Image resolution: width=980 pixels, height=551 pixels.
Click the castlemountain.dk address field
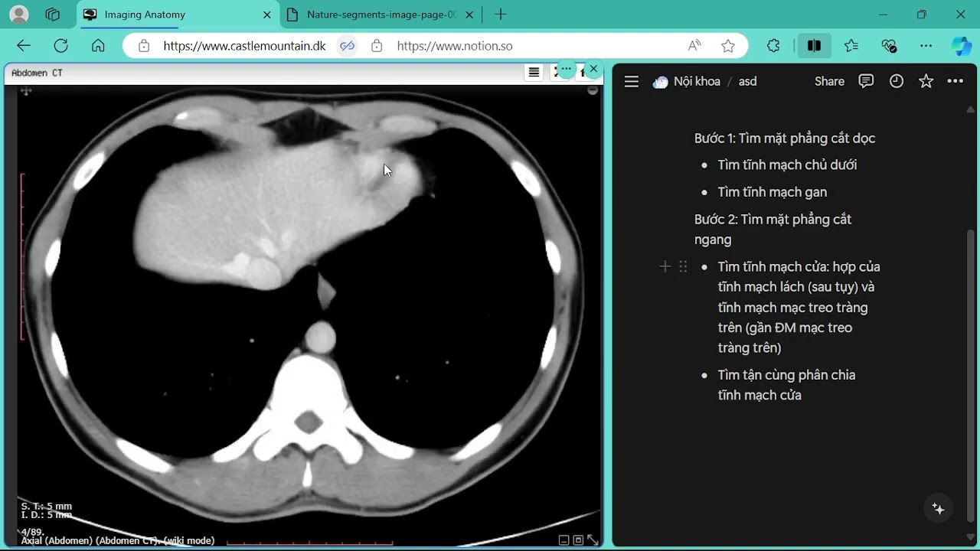244,46
